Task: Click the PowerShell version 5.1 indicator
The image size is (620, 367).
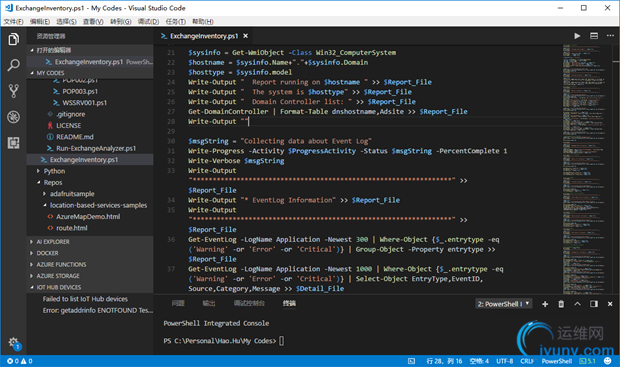Action: (587, 361)
